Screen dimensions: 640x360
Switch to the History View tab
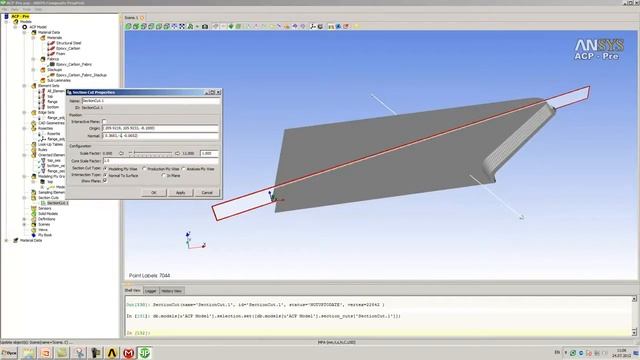pyautogui.click(x=171, y=291)
